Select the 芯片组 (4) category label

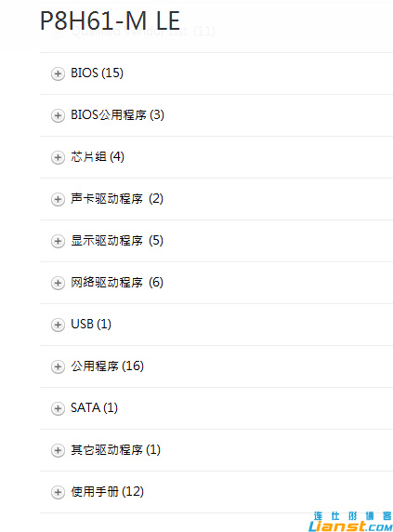98,157
